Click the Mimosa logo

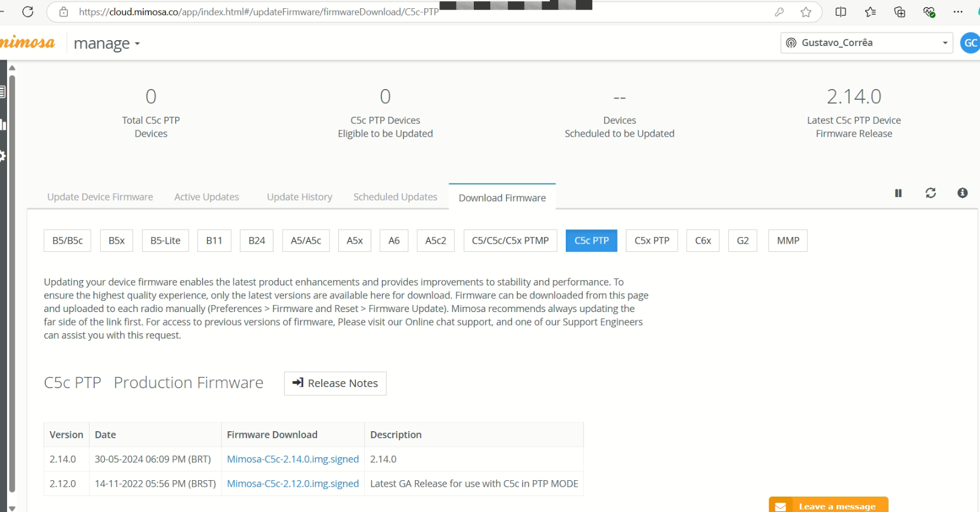[27, 42]
